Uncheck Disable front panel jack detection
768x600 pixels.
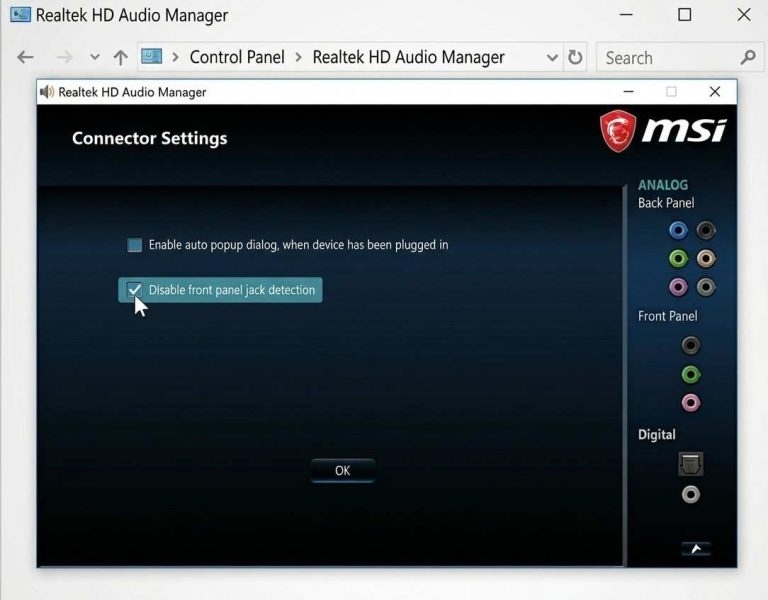(x=135, y=289)
